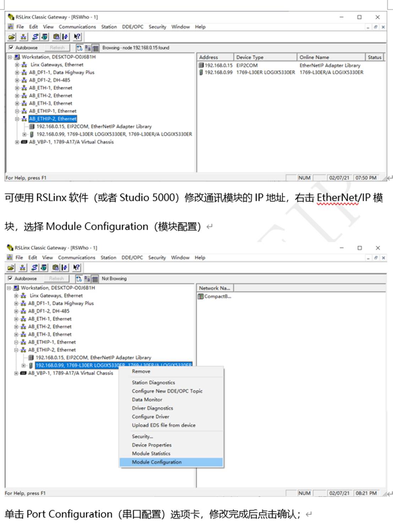
Task: Switch to details view in Not Browsing window
Action: [x=94, y=279]
